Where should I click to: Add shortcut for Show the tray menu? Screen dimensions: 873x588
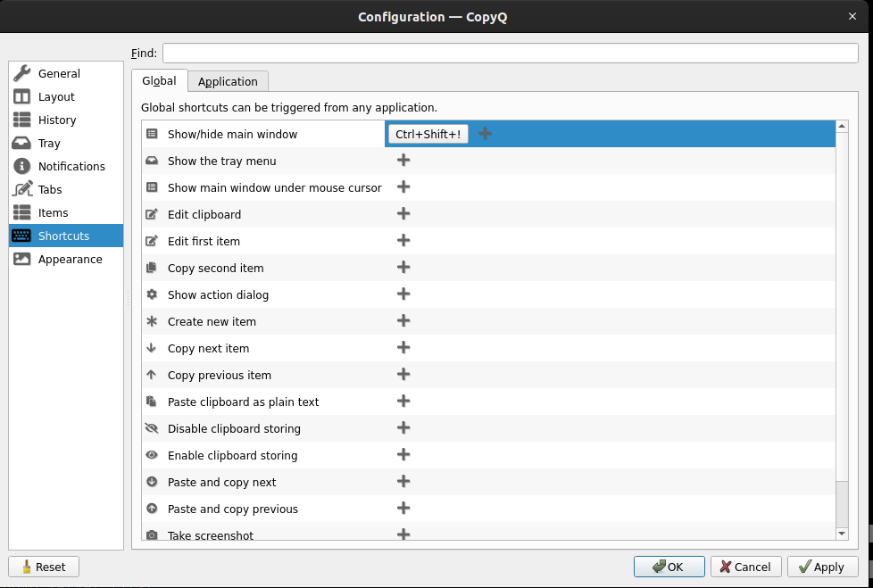403,160
